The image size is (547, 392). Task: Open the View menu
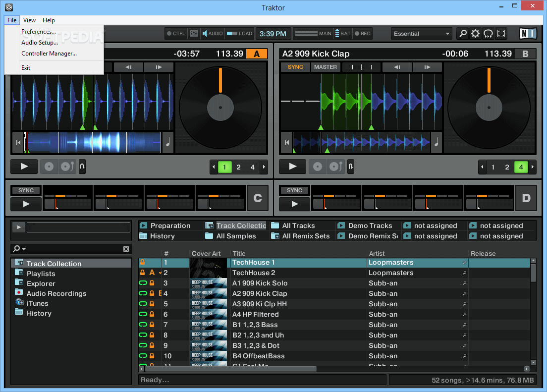click(29, 20)
